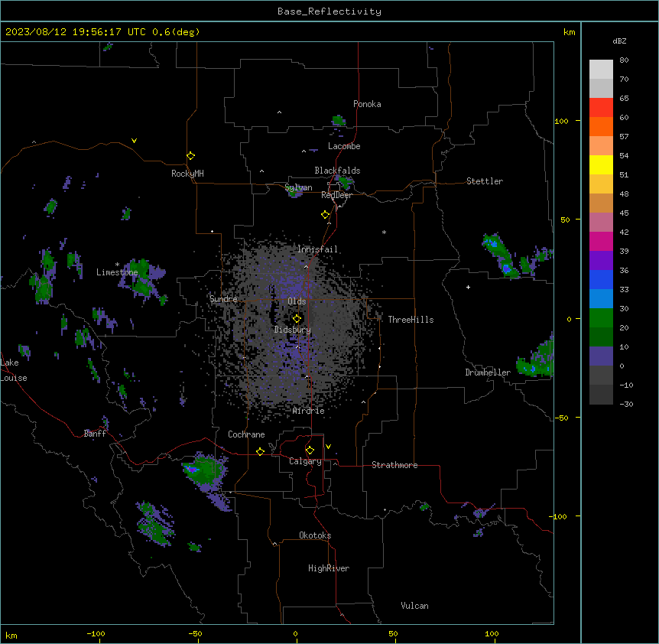Viewport: 659px width, 644px height.
Task: Click the Drumheller label
Action: [x=488, y=372]
